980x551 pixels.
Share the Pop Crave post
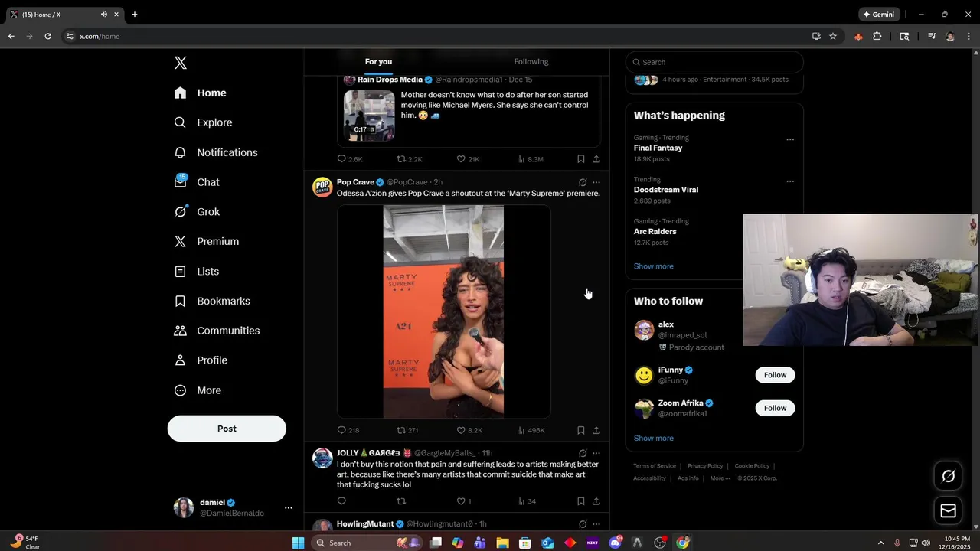pyautogui.click(x=596, y=430)
